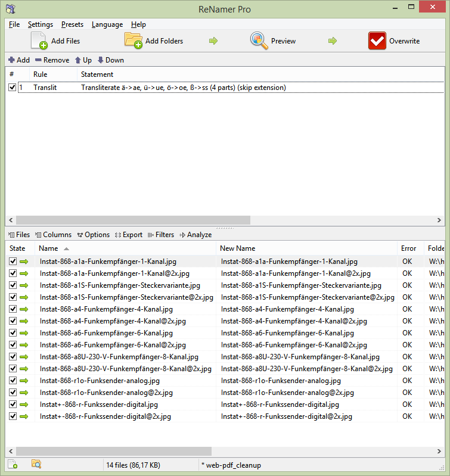Image resolution: width=450 pixels, height=476 pixels.
Task: Open the Options dropdown menu
Action: [x=94, y=235]
